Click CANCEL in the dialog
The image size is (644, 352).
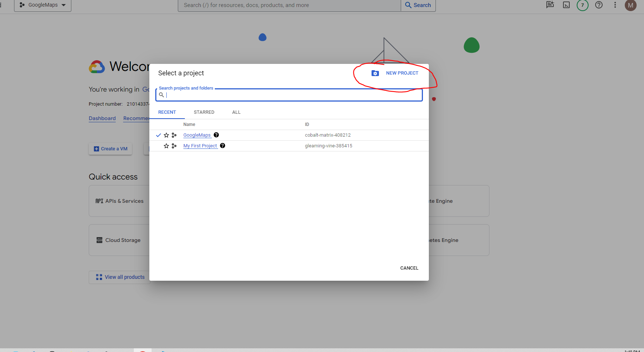tap(409, 268)
